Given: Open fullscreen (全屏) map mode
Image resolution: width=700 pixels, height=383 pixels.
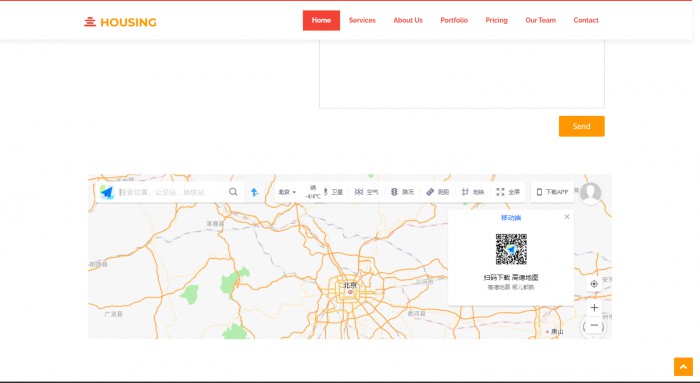Looking at the screenshot, I should (508, 192).
